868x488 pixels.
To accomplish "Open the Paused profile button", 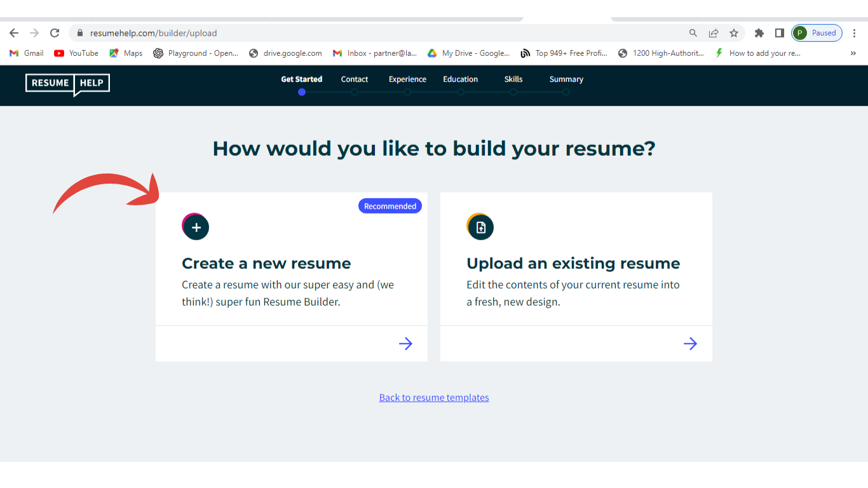I will pos(817,33).
